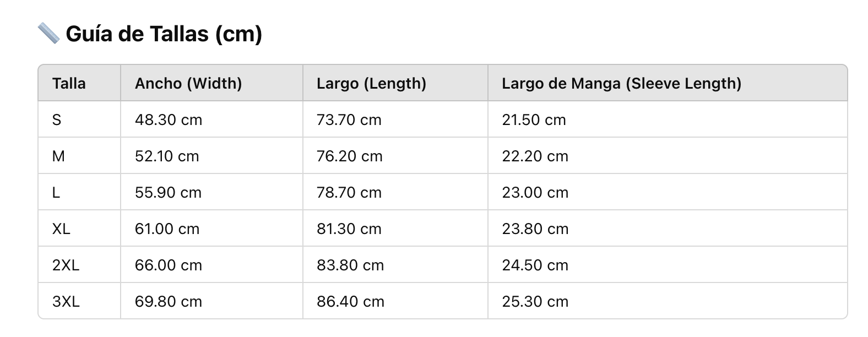Click the 48.30 cm width cell
Image resolution: width=868 pixels, height=337 pixels.
[x=169, y=120]
